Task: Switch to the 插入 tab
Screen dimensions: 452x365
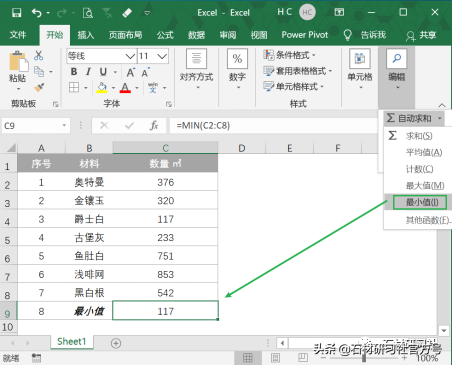Action: coord(86,35)
